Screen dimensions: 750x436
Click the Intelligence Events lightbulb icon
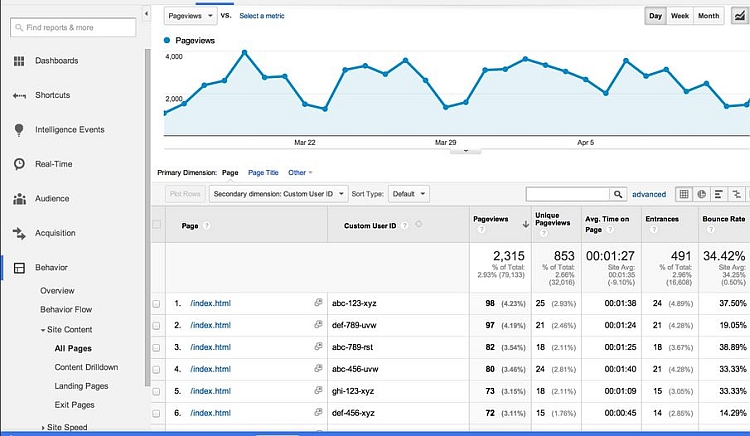pyautogui.click(x=19, y=130)
